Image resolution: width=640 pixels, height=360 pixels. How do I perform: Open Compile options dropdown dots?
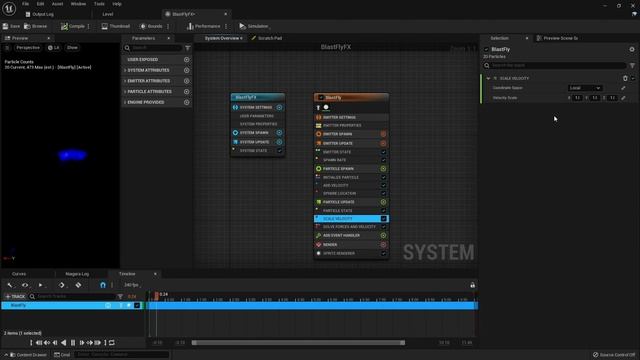tap(89, 26)
